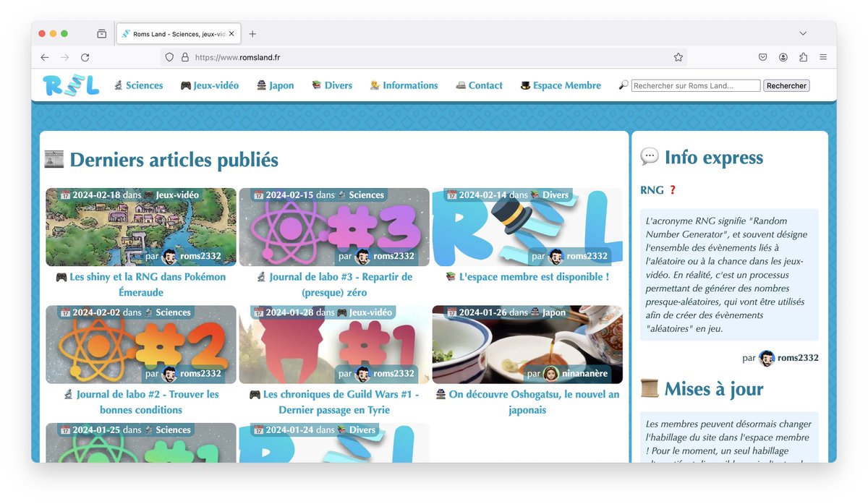Click the RNG heading in Info express

point(652,190)
